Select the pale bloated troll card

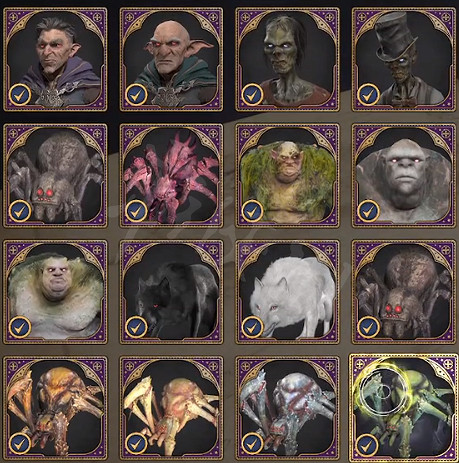[x=55, y=292]
